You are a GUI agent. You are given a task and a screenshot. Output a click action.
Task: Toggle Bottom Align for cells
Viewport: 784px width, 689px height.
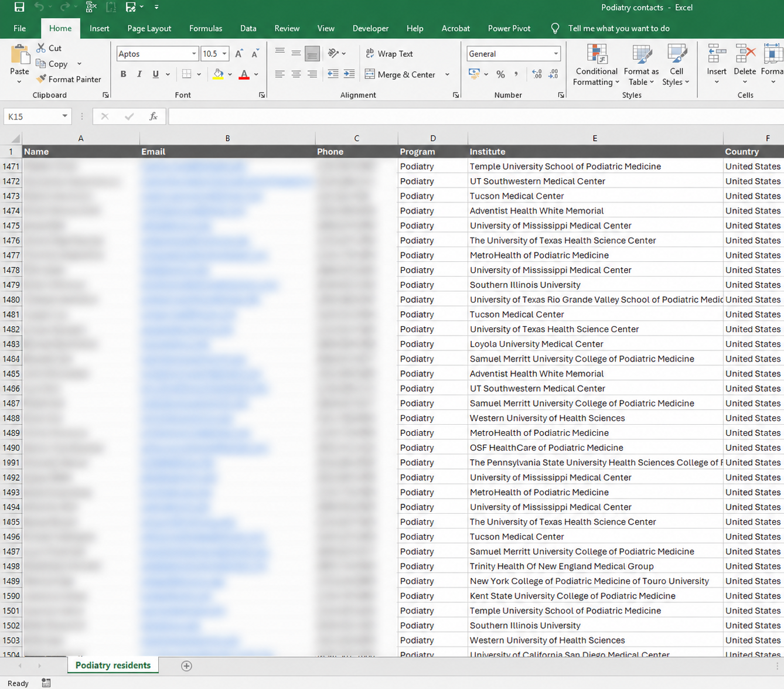tap(312, 53)
